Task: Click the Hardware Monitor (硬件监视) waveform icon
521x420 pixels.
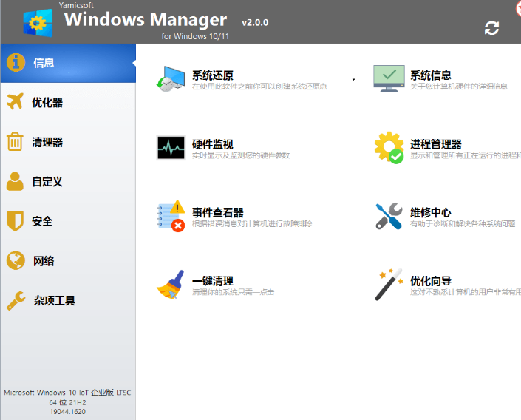Action: pyautogui.click(x=171, y=147)
